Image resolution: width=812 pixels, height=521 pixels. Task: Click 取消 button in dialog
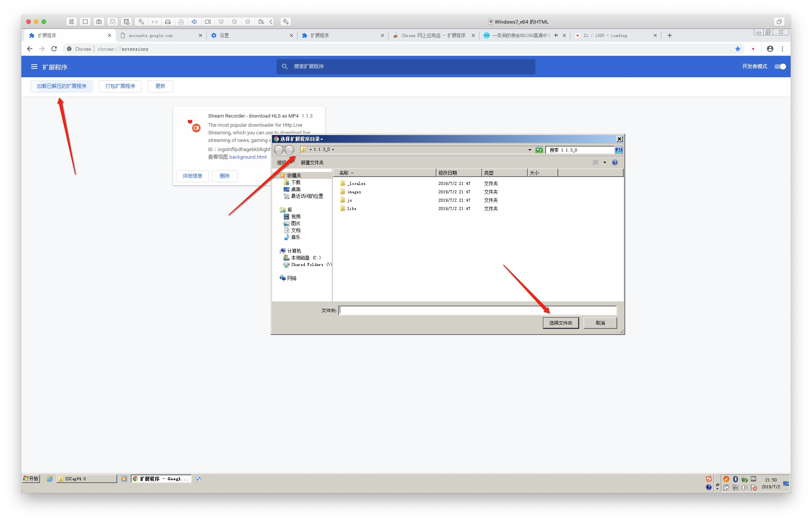point(600,323)
